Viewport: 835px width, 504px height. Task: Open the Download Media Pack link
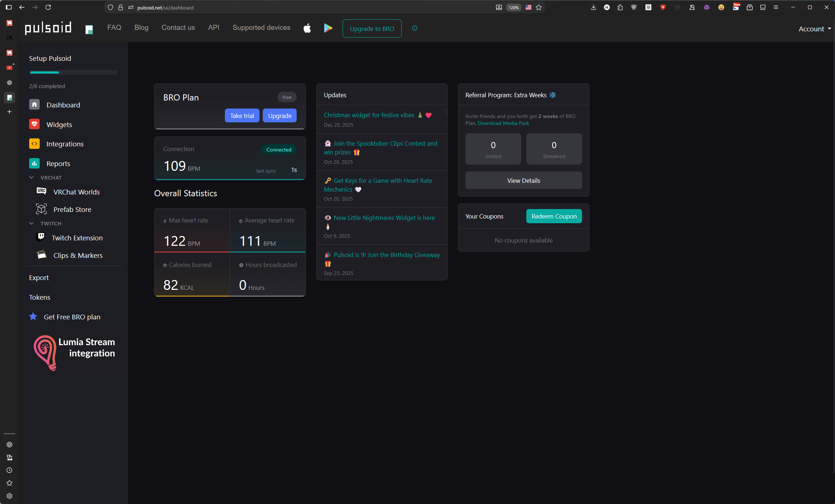point(503,123)
